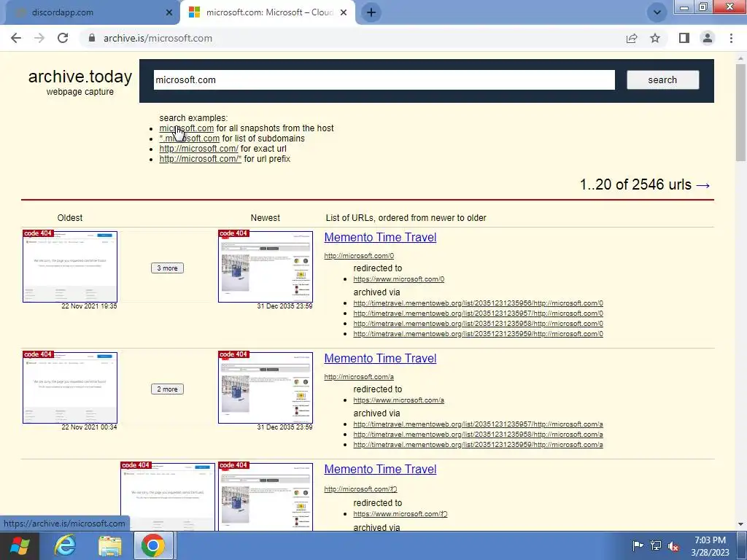Click the 'Oldest' column header
This screenshot has height=560, width=747.
click(69, 217)
